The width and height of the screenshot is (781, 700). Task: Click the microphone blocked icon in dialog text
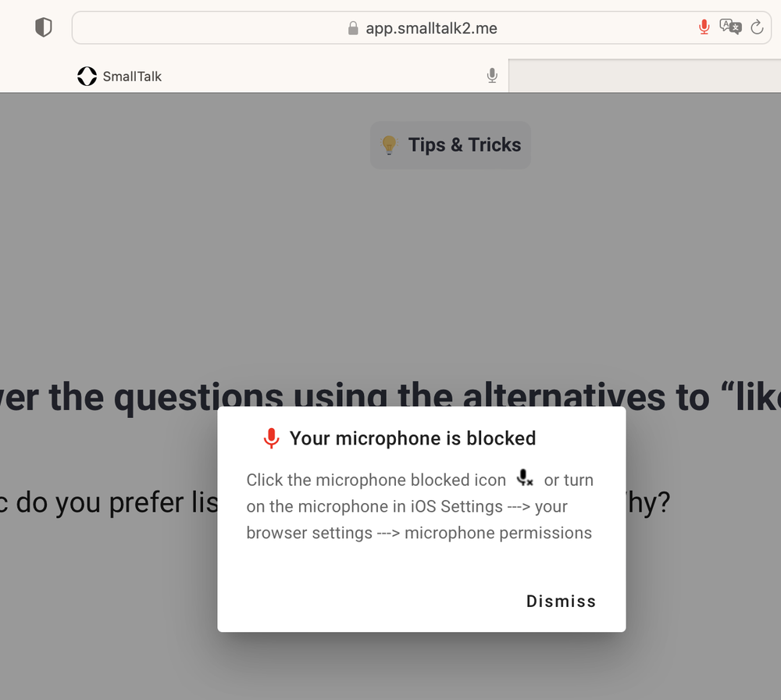525,479
